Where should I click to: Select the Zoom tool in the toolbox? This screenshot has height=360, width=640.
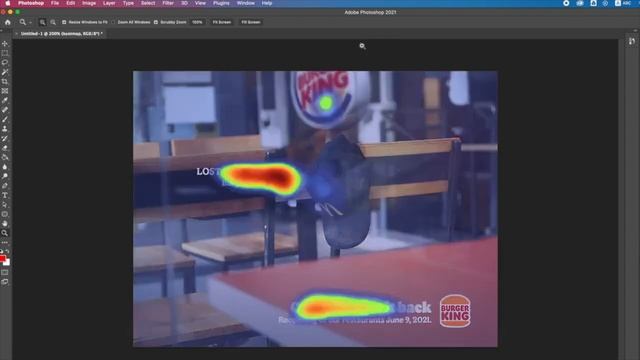click(5, 233)
